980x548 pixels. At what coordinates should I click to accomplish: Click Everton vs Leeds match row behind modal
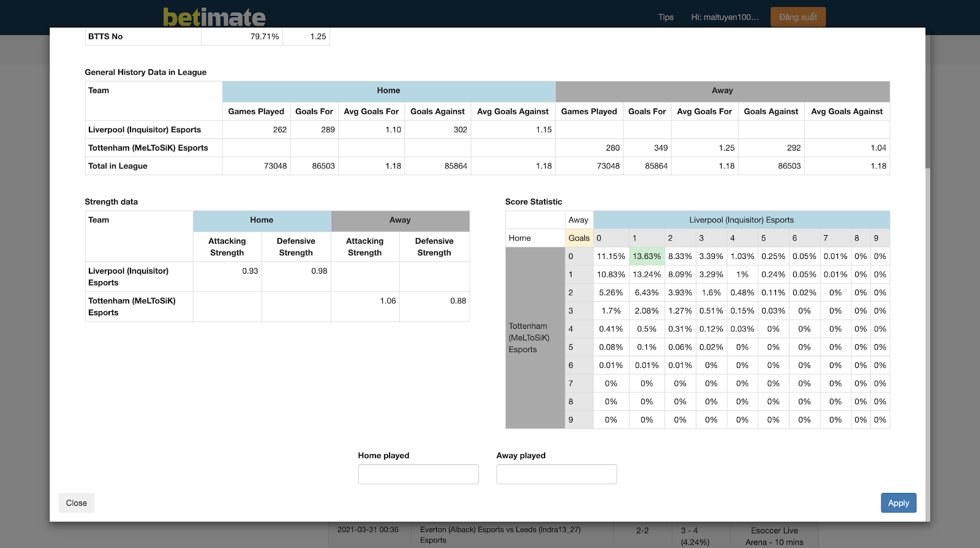pyautogui.click(x=500, y=535)
